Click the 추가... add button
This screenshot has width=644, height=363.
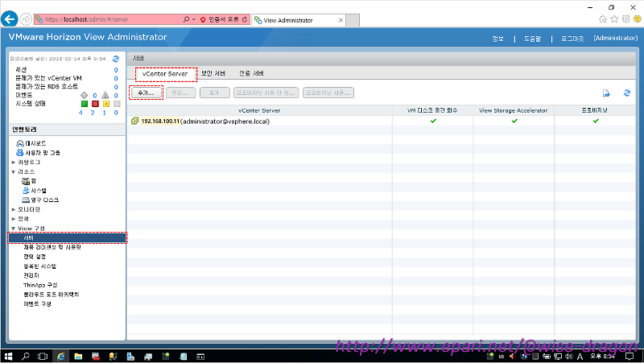146,93
